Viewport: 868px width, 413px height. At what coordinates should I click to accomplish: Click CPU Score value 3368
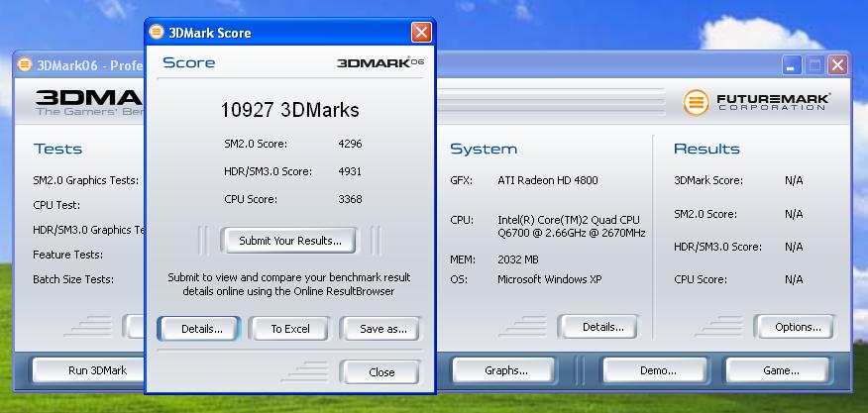(350, 199)
